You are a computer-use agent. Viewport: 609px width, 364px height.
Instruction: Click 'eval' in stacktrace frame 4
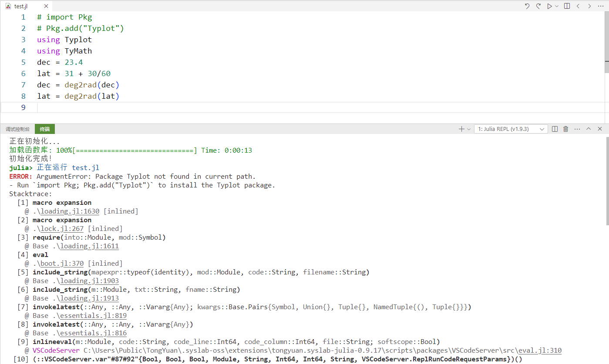pyautogui.click(x=40, y=255)
